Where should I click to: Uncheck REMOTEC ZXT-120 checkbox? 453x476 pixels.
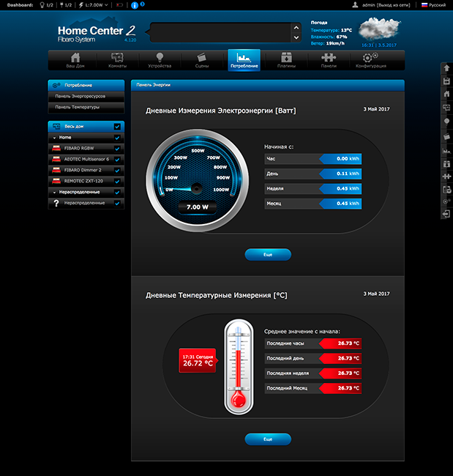(117, 182)
